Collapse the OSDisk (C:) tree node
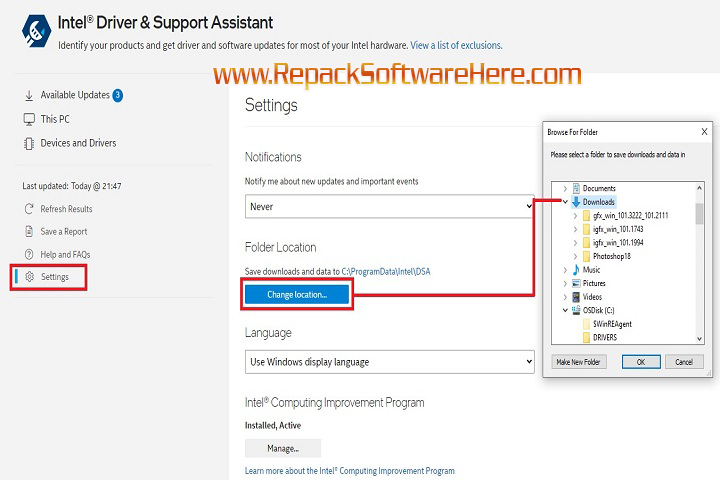 [x=565, y=310]
